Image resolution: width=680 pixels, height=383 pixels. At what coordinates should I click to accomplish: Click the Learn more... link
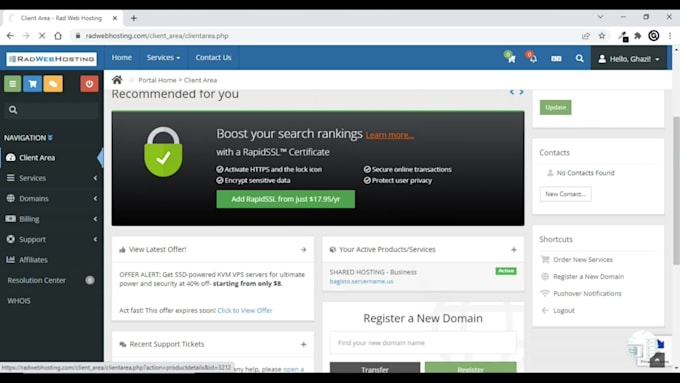point(389,135)
